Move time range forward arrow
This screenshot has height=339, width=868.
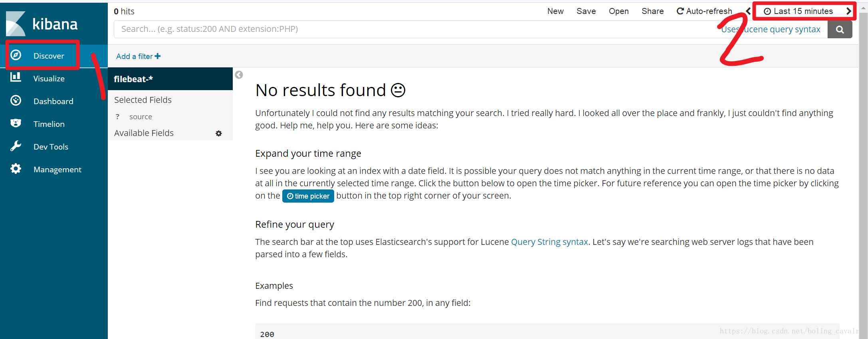point(848,11)
